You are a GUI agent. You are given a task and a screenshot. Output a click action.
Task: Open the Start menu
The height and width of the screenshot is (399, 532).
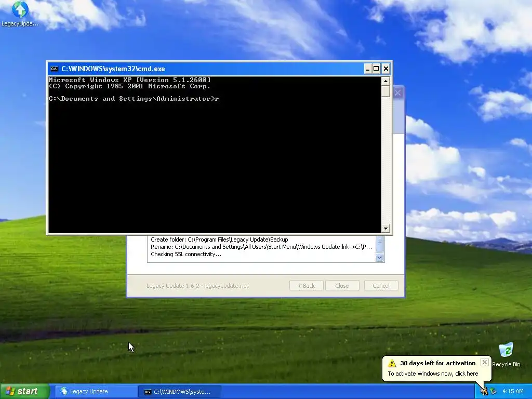[25, 391]
